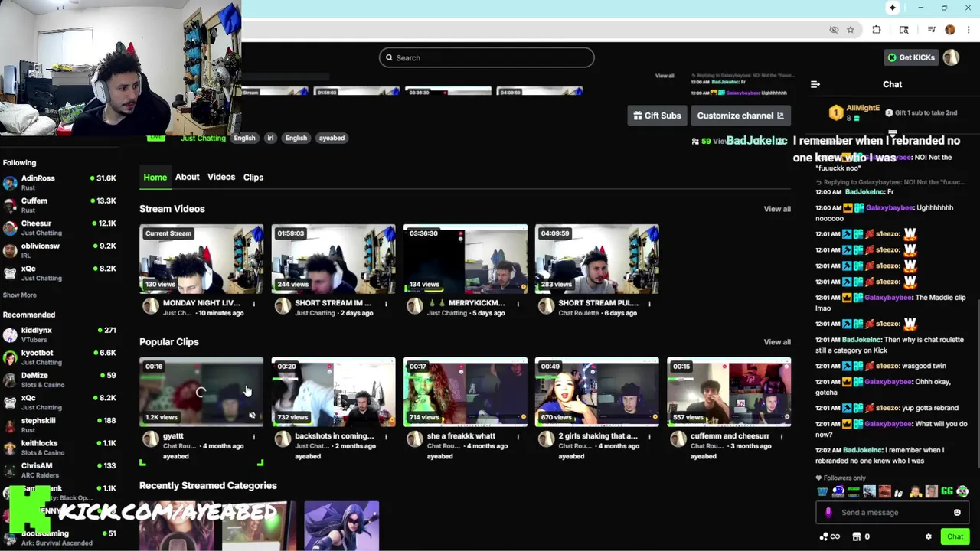Insert the blue W emote in chat
Screen dimensions: 980x551
tap(822, 492)
